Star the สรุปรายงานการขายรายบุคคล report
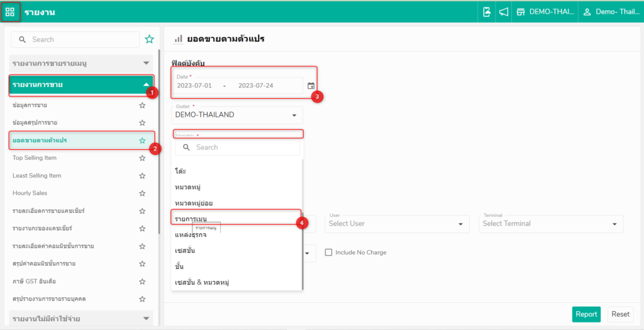The height and width of the screenshot is (330, 644). click(142, 299)
